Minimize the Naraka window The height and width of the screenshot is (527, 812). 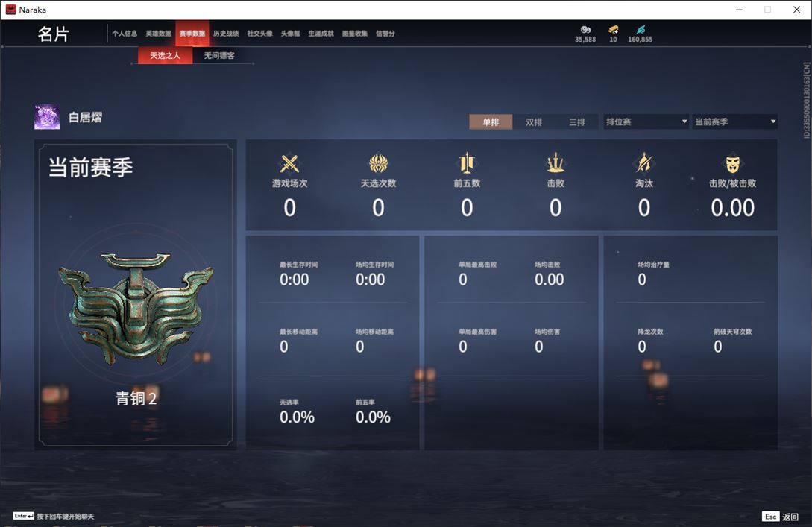[x=739, y=10]
